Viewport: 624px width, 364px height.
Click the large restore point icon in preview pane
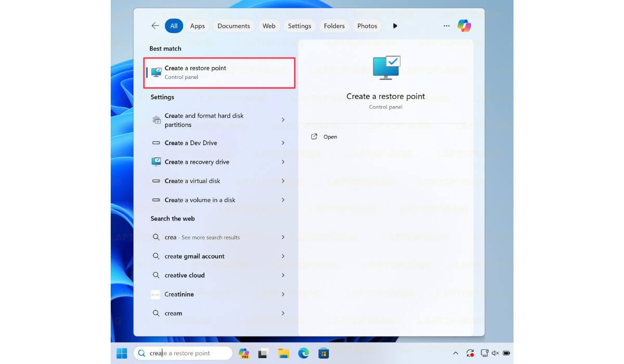point(386,68)
